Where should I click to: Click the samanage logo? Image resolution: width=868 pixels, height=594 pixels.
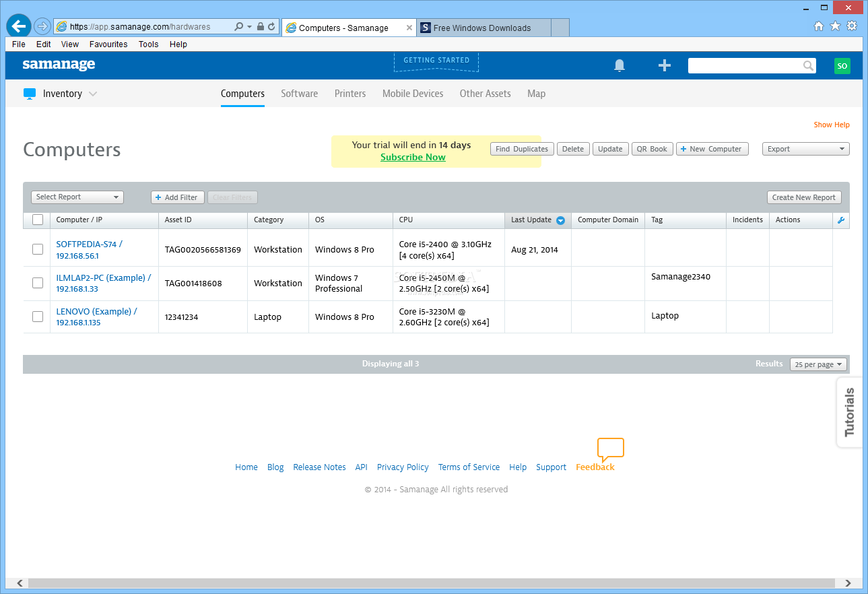[x=59, y=65]
